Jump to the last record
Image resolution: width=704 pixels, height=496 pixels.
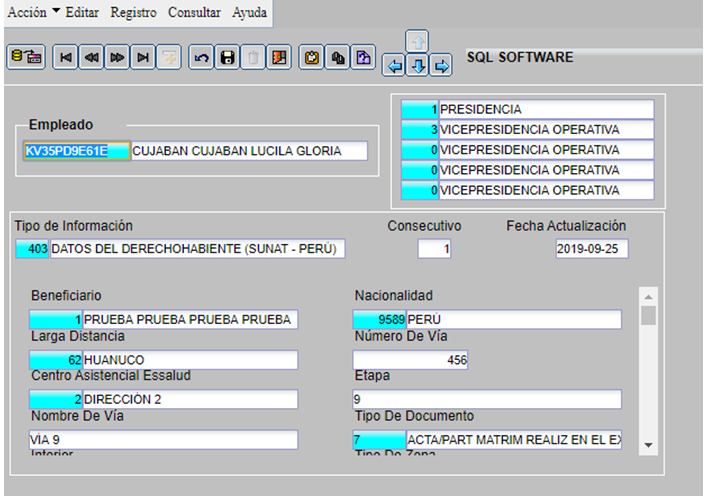(143, 58)
